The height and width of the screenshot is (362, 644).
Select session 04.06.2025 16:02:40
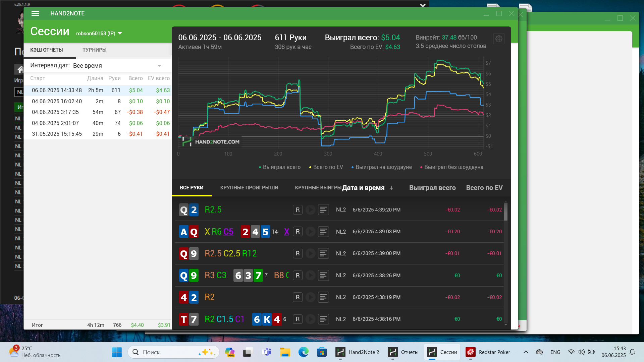[98, 101]
